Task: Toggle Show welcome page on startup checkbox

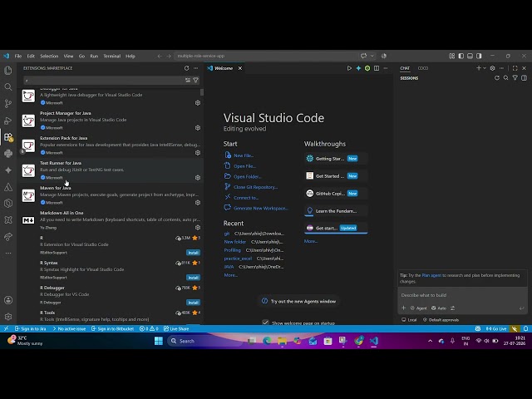Action: pos(265,323)
